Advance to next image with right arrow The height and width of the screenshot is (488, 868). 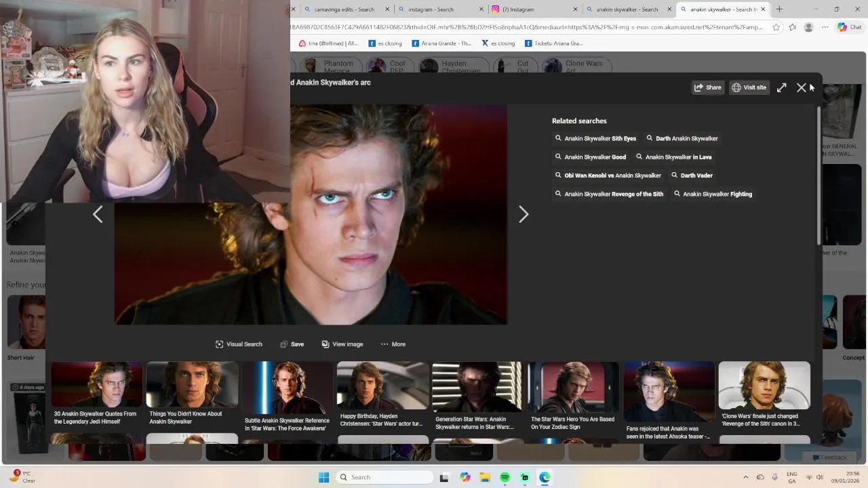point(524,214)
